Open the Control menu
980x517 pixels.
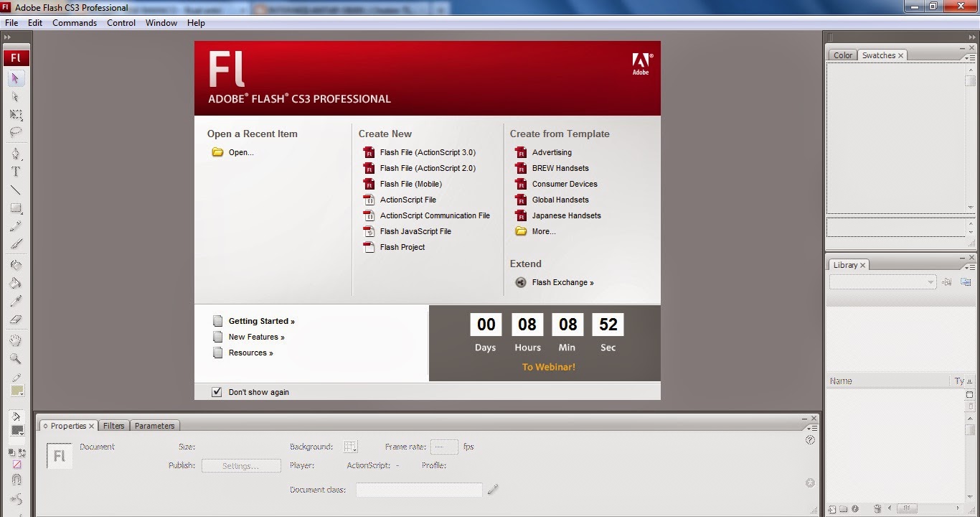click(x=121, y=23)
